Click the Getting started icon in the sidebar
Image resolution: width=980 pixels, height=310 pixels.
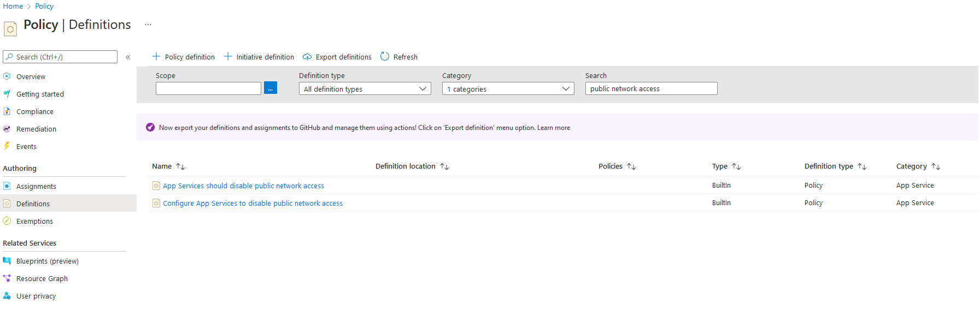(x=7, y=94)
